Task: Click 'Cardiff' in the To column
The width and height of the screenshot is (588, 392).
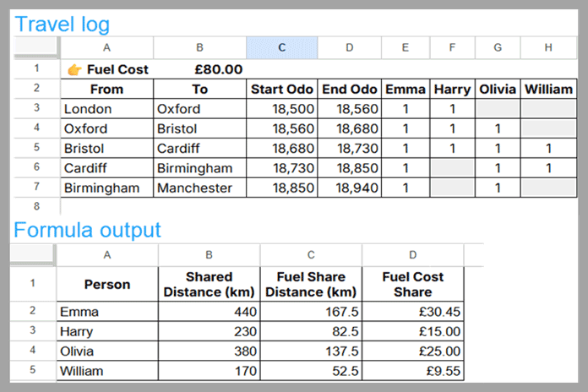Action: click(x=200, y=149)
